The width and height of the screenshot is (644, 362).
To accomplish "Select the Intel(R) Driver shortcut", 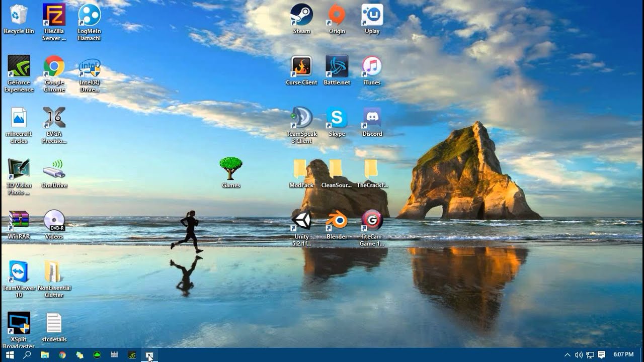I will click(90, 73).
